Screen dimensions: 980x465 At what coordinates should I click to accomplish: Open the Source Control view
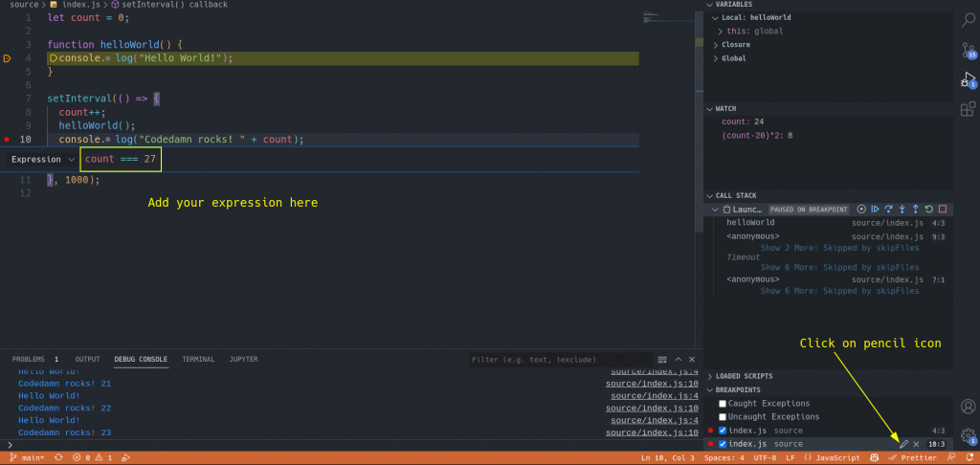(968, 50)
